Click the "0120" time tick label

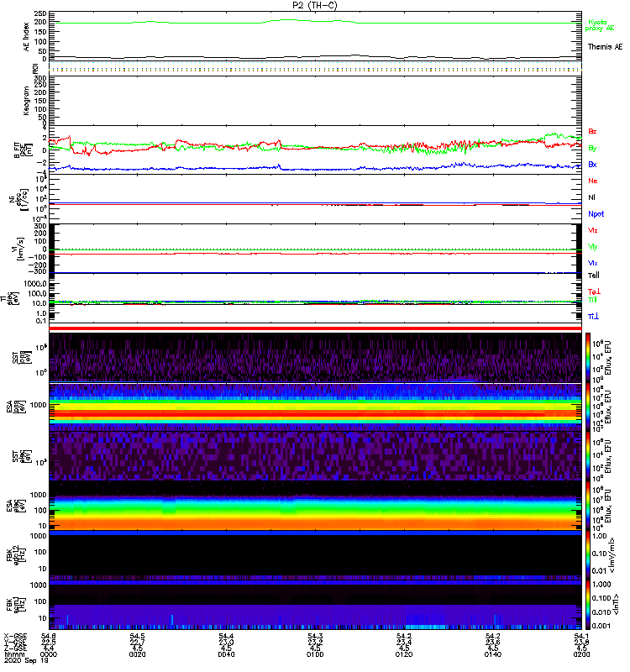pyautogui.click(x=404, y=654)
